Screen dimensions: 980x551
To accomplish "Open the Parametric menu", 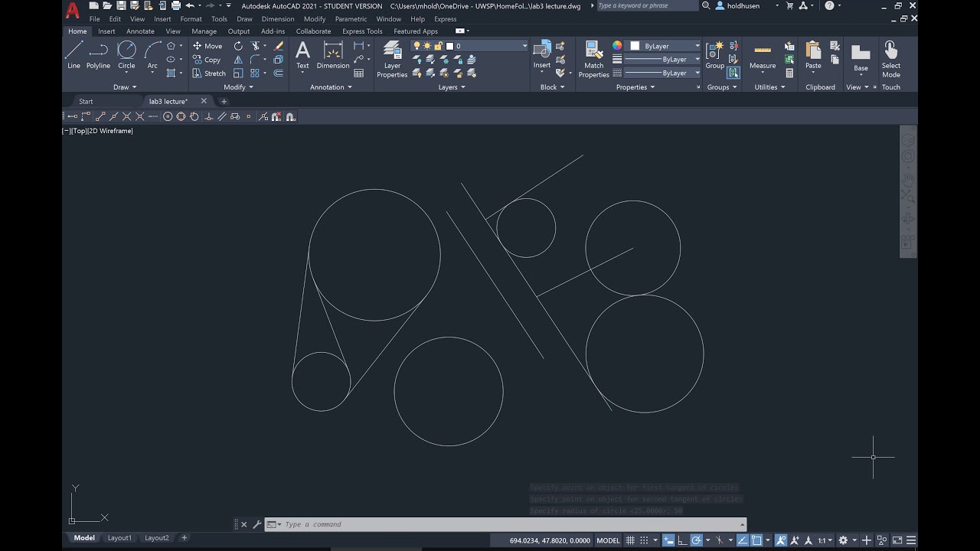I will coord(351,19).
